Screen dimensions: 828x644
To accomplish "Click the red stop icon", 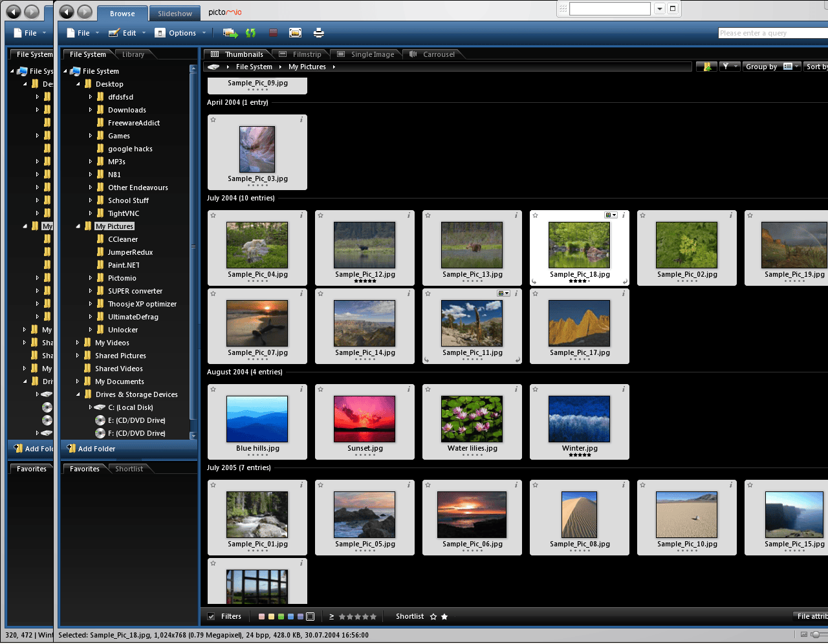I will tap(273, 33).
